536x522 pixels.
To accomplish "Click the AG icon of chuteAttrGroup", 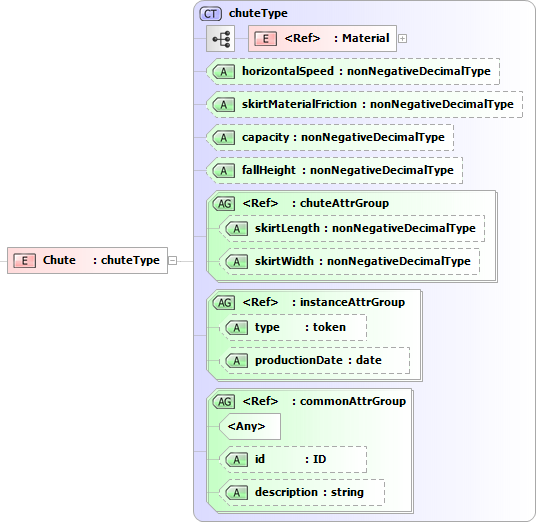I will click(224, 204).
